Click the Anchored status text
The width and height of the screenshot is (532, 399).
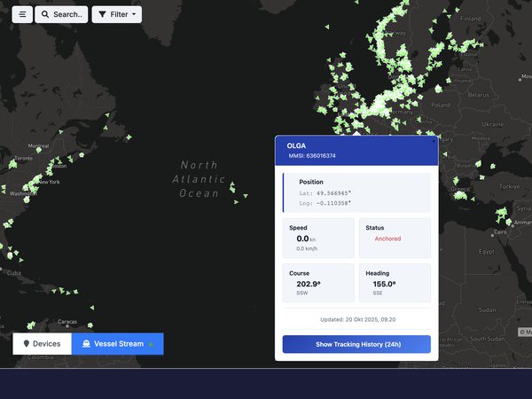coord(387,239)
